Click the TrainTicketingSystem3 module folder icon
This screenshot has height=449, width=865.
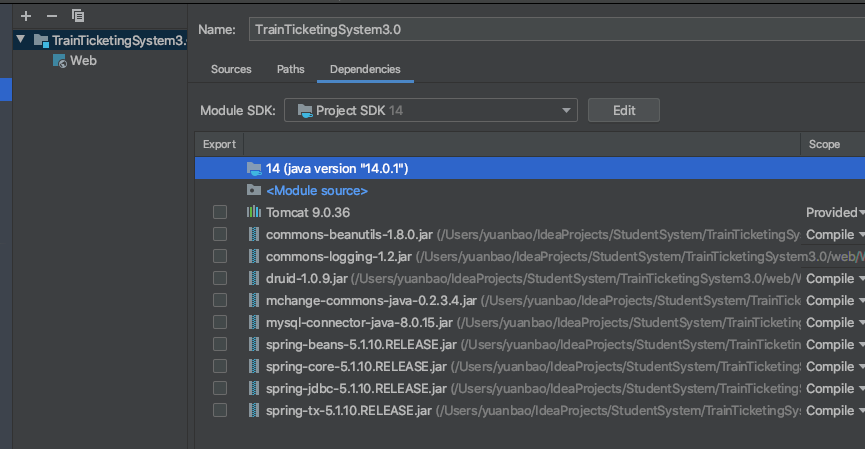(41, 40)
